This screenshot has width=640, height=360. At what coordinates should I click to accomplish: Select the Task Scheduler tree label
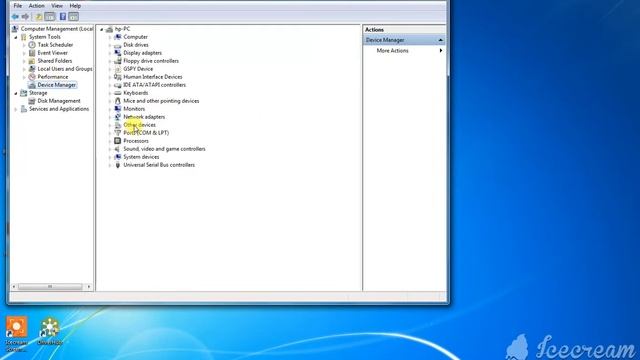[x=55, y=45]
